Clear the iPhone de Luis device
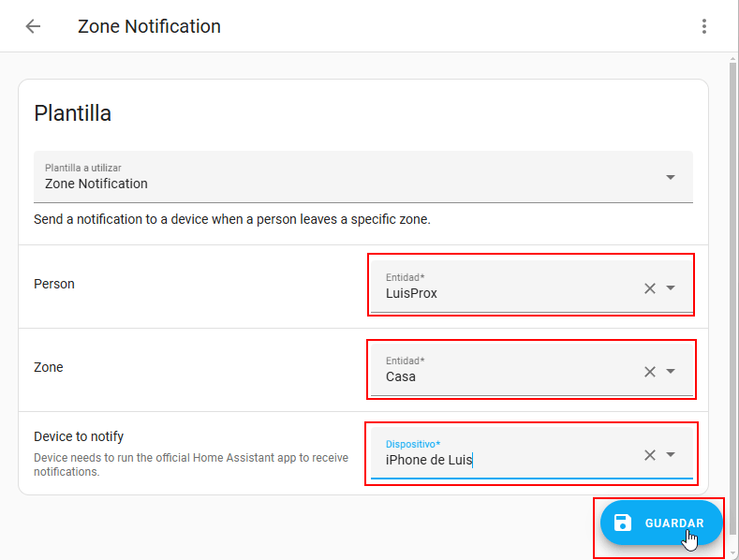Image resolution: width=739 pixels, height=560 pixels. (x=650, y=455)
